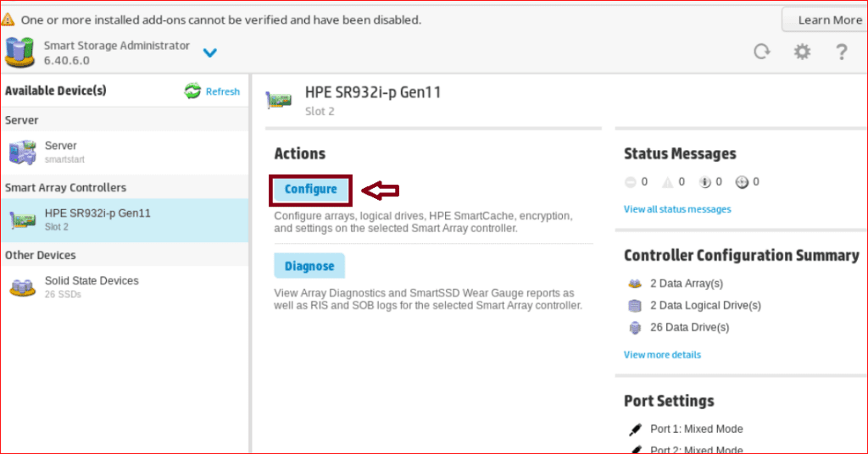
Task: Select Solid State Devices entry
Action: [91, 286]
